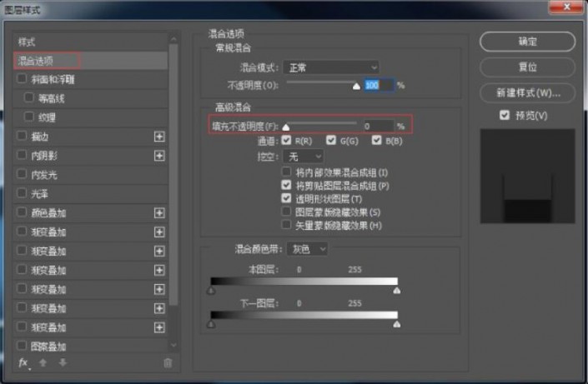Select 混合选项 in the styles list
The width and height of the screenshot is (588, 384).
pyautogui.click(x=90, y=61)
